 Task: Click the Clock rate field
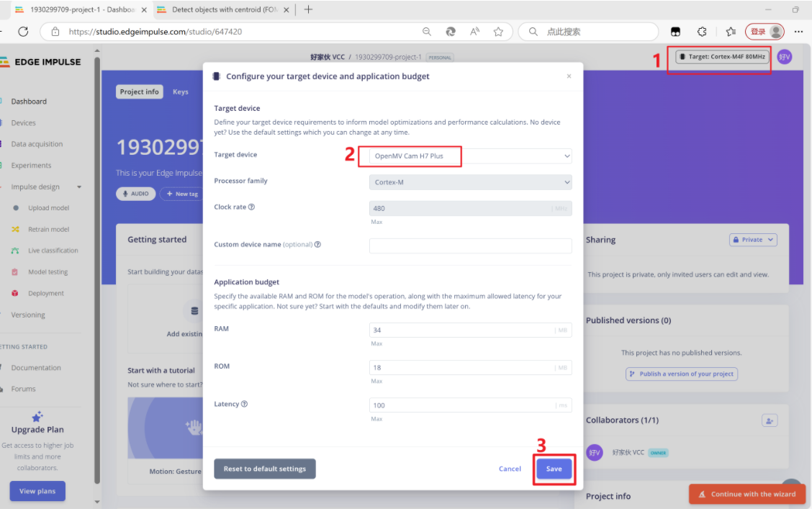[x=470, y=208]
